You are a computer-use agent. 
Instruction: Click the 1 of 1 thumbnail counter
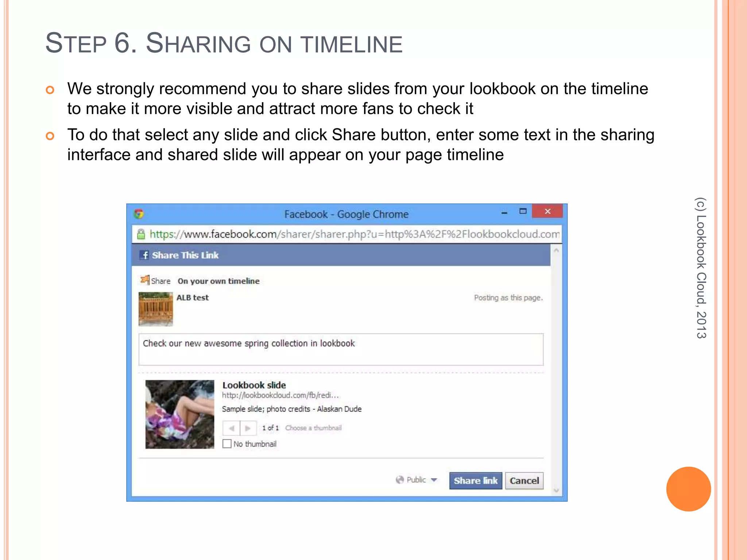(x=270, y=428)
